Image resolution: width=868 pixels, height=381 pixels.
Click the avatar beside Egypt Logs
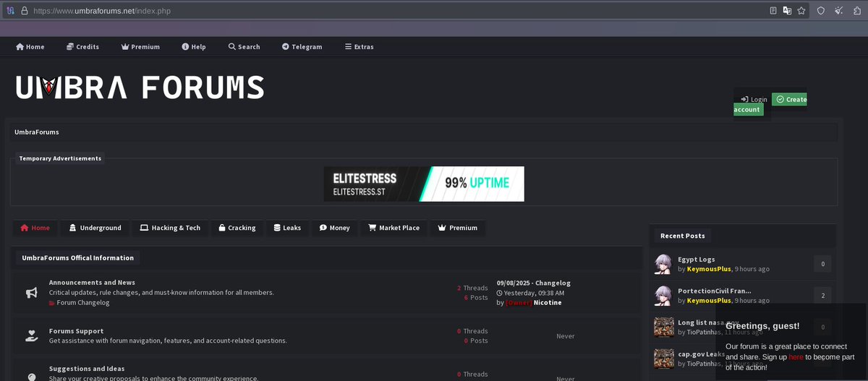663,264
